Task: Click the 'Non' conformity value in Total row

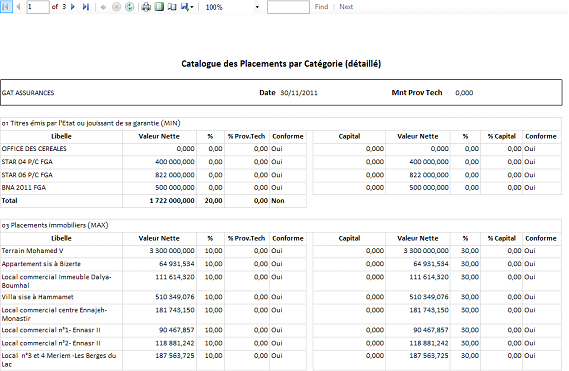Action: click(x=278, y=201)
